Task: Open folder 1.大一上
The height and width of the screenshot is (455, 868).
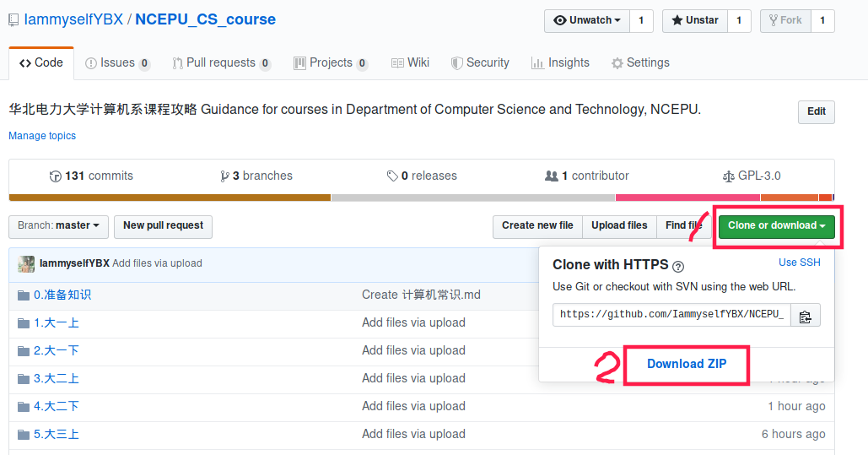Action: coord(57,323)
